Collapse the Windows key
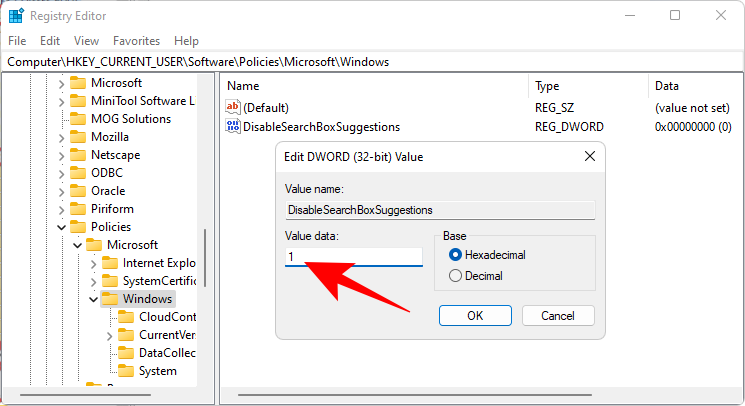Image resolution: width=745 pixels, height=406 pixels. [x=94, y=300]
